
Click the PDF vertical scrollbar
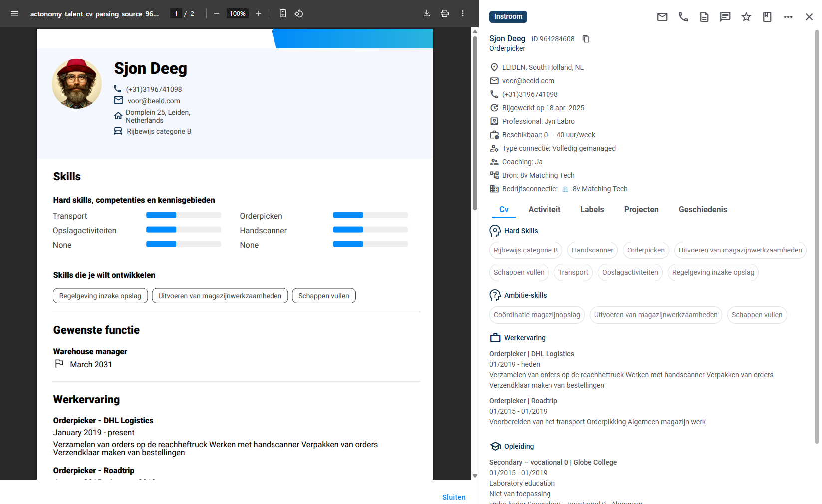[475, 150]
